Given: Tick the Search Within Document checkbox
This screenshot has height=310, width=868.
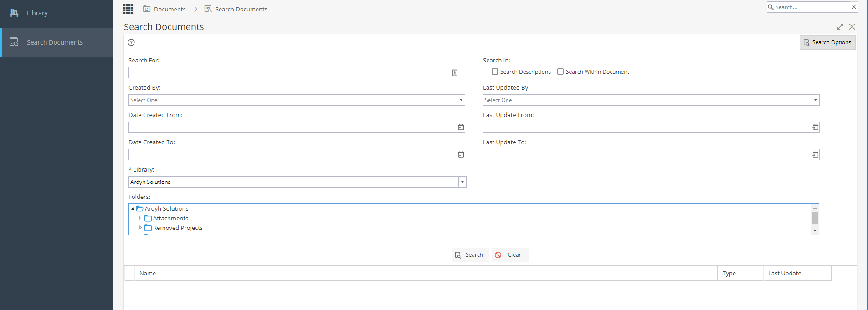Looking at the screenshot, I should click(560, 71).
